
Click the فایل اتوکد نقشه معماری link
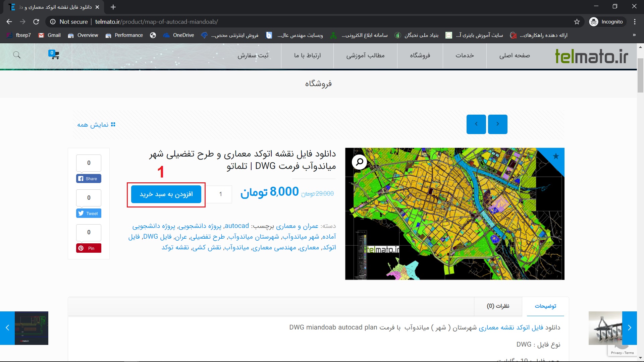511,327
